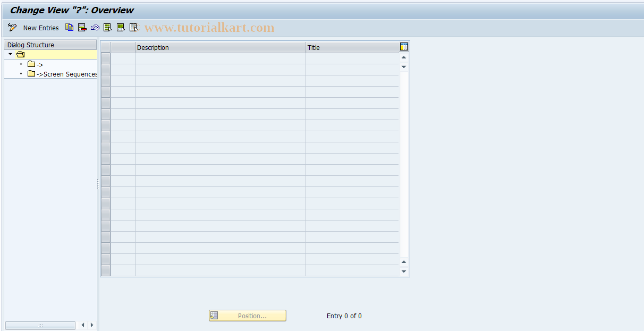Click the Deselect All toolbar icon
The height and width of the screenshot is (331, 644).
133,28
